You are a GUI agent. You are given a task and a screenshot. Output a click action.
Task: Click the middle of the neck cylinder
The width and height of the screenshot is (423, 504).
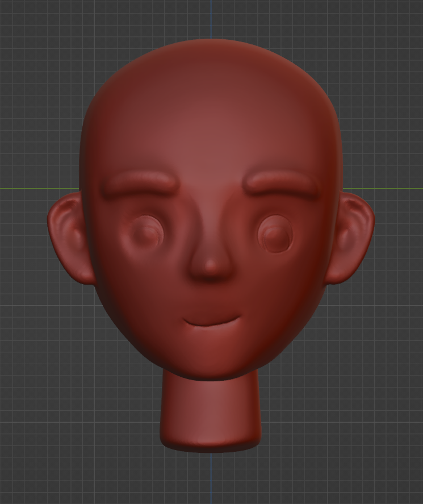(211, 406)
